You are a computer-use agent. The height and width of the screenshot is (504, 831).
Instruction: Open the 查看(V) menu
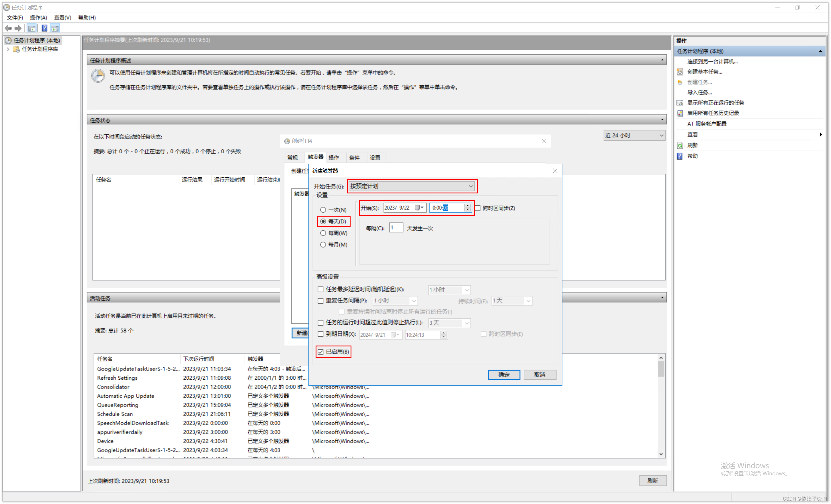(62, 17)
